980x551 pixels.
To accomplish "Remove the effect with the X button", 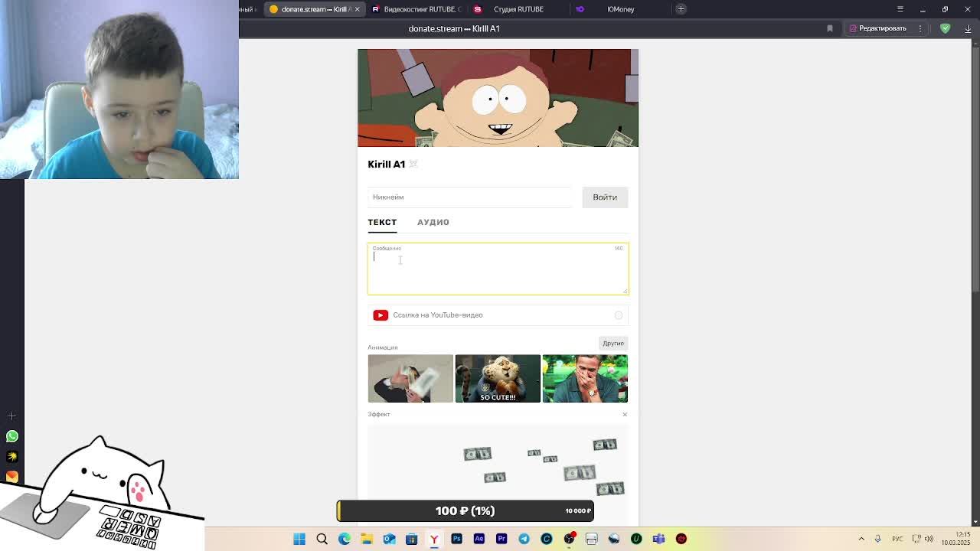I will 625,415.
